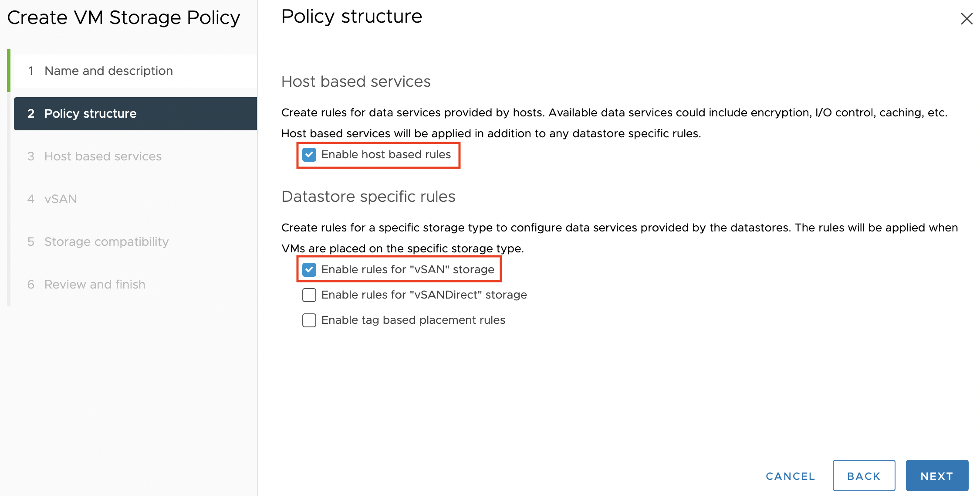980x496 pixels.
Task: Cancel the policy creation wizard
Action: point(790,476)
